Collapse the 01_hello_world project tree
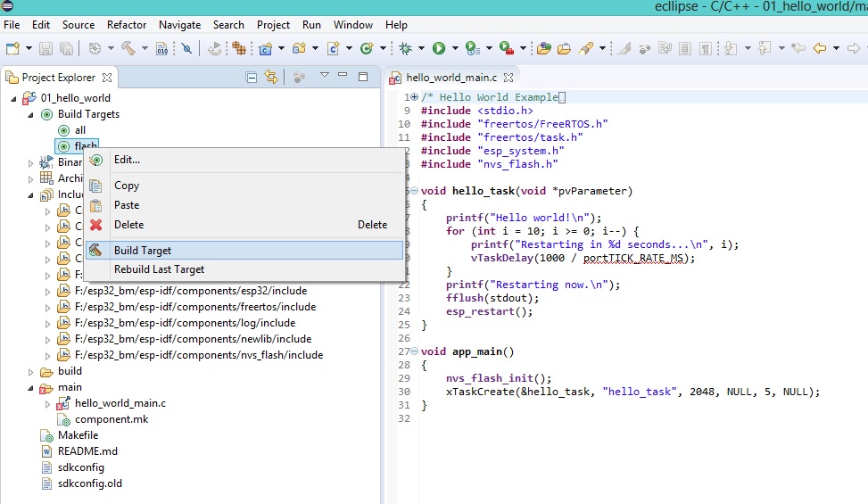The image size is (868, 504). [x=14, y=98]
